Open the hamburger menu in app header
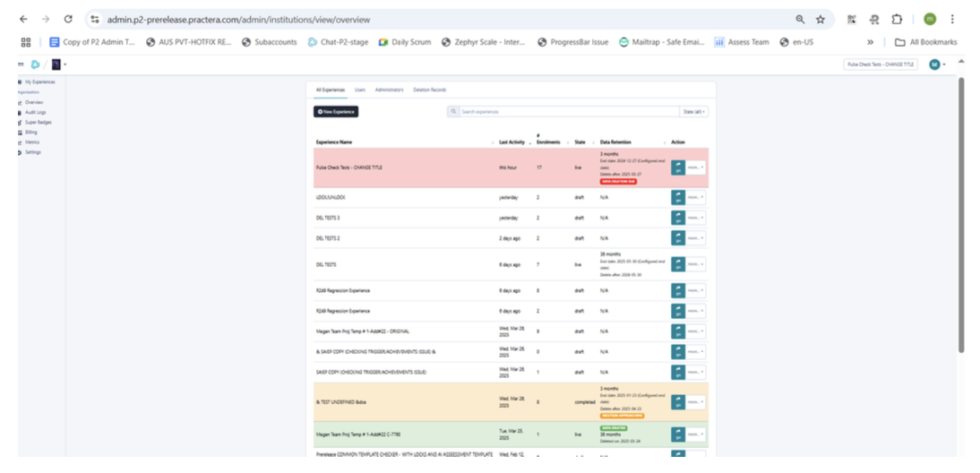980x473 pixels. click(x=21, y=64)
